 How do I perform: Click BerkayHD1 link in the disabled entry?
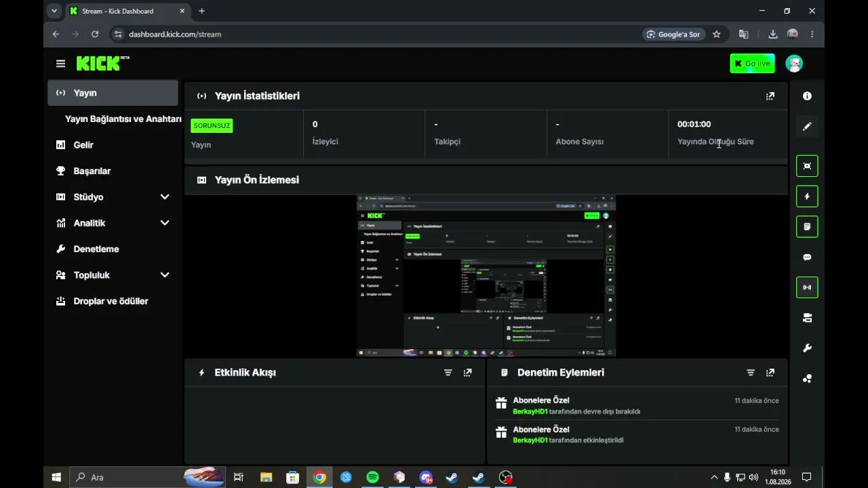(x=530, y=411)
